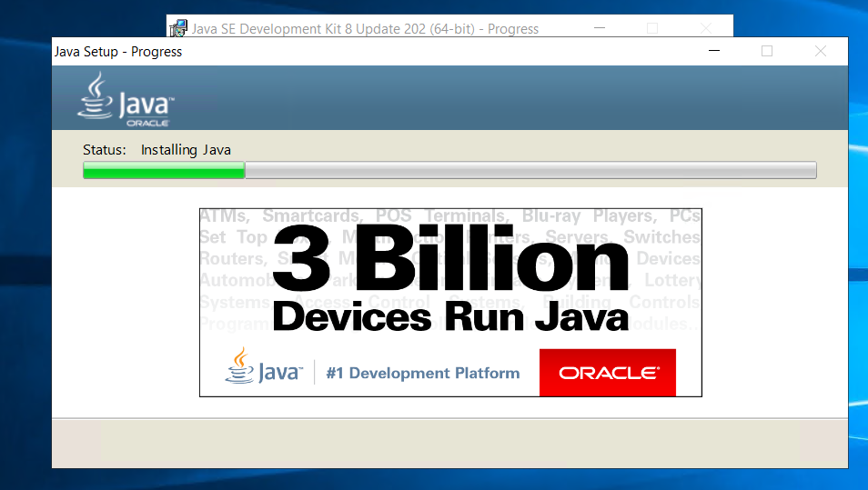Viewport: 868px width, 490px height.
Task: Click the installation progress bar
Action: click(449, 170)
